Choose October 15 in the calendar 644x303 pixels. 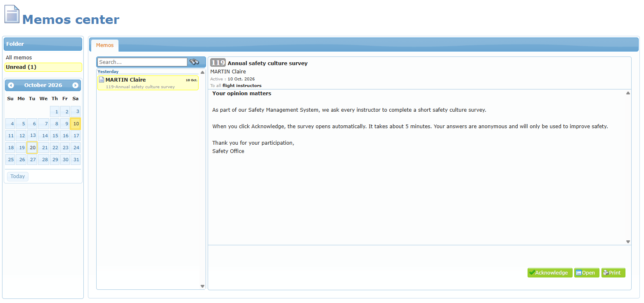pos(55,136)
